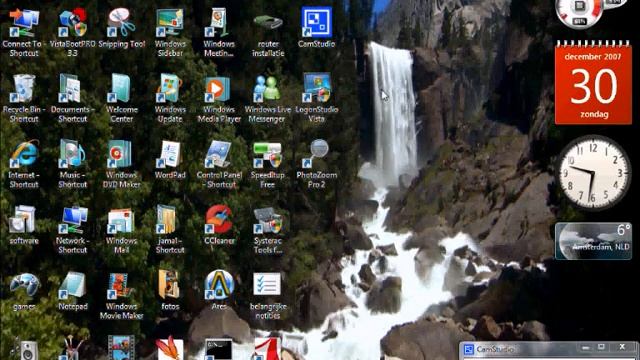Click the Amsterdam weather gadget
The image size is (640, 360).
(x=593, y=241)
